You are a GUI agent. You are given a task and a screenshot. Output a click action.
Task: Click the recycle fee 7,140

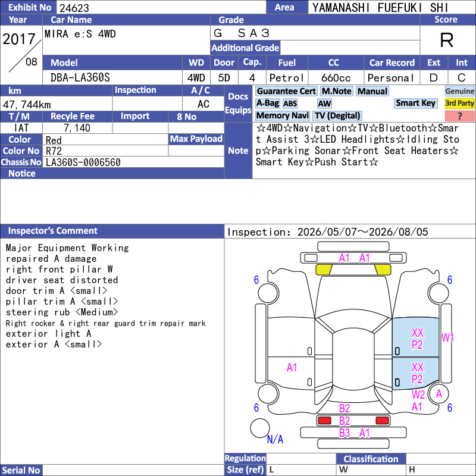(77, 128)
